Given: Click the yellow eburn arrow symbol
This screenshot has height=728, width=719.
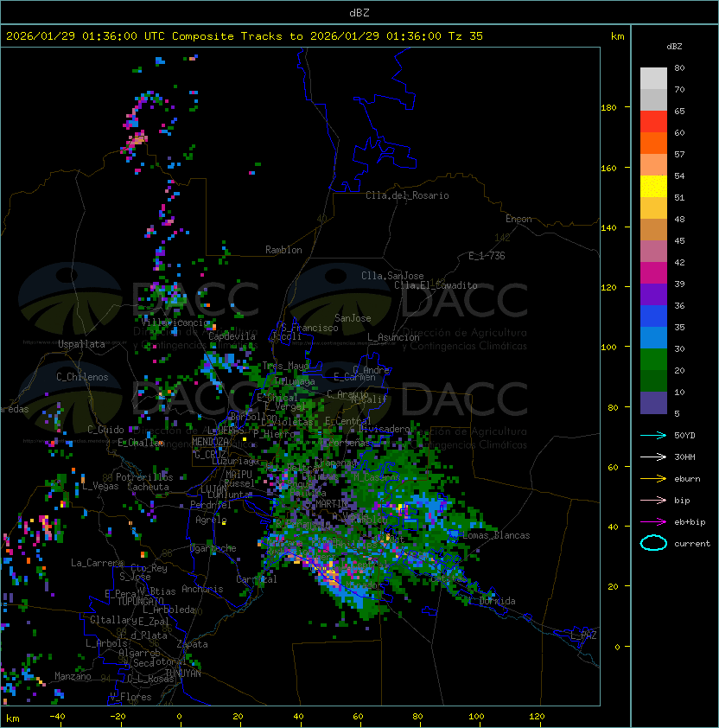Looking at the screenshot, I should tap(653, 479).
